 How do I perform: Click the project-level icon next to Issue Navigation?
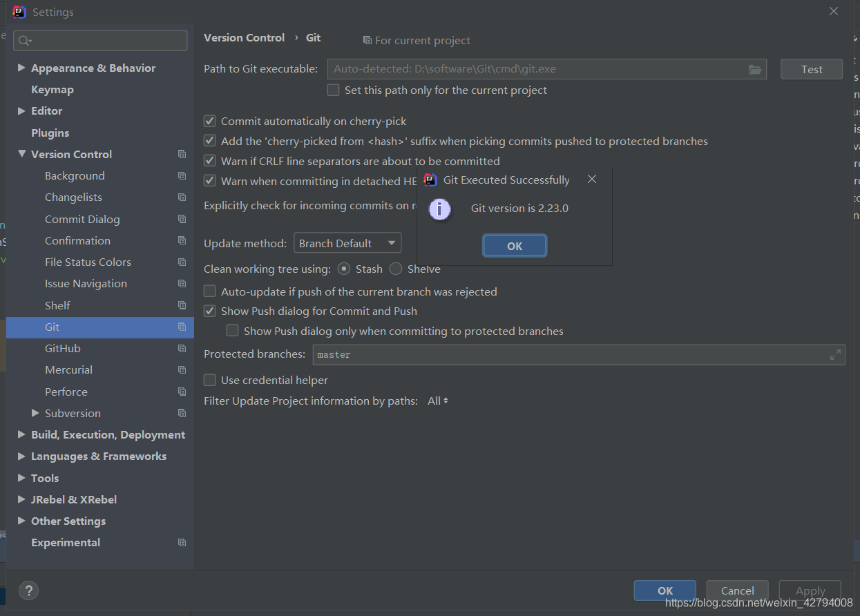(182, 283)
